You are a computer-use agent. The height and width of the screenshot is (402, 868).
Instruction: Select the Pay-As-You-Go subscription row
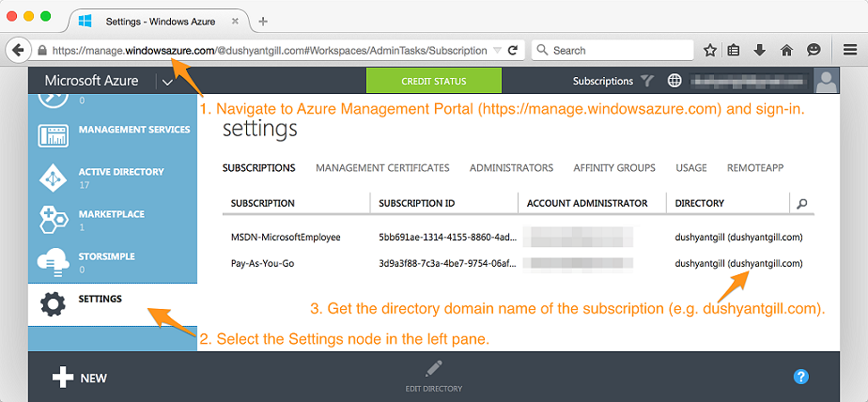[x=263, y=263]
